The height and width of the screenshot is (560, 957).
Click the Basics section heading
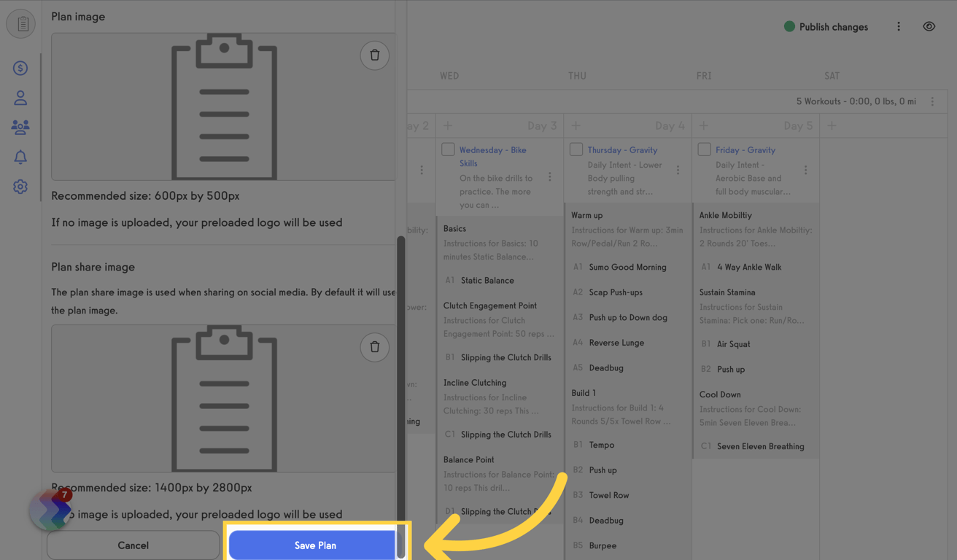(x=454, y=229)
